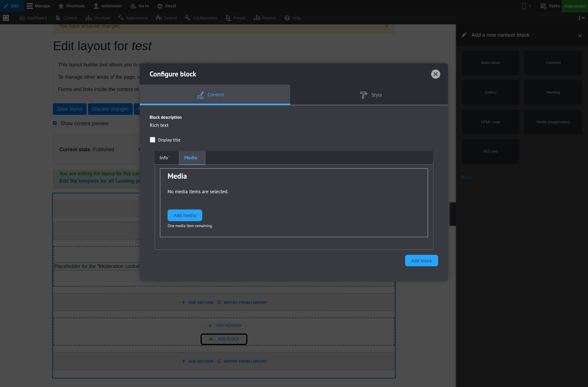
Task: Dismiss the unsaved changes message
Action: tap(386, 26)
